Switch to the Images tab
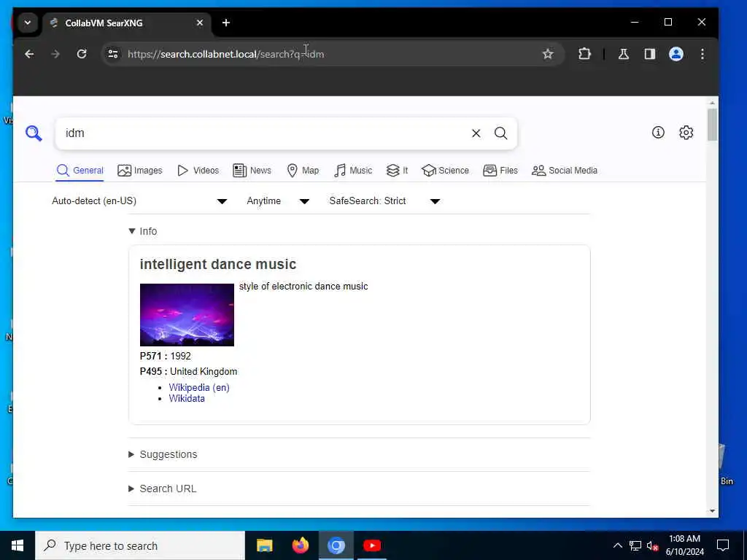747x560 pixels. [x=139, y=171]
